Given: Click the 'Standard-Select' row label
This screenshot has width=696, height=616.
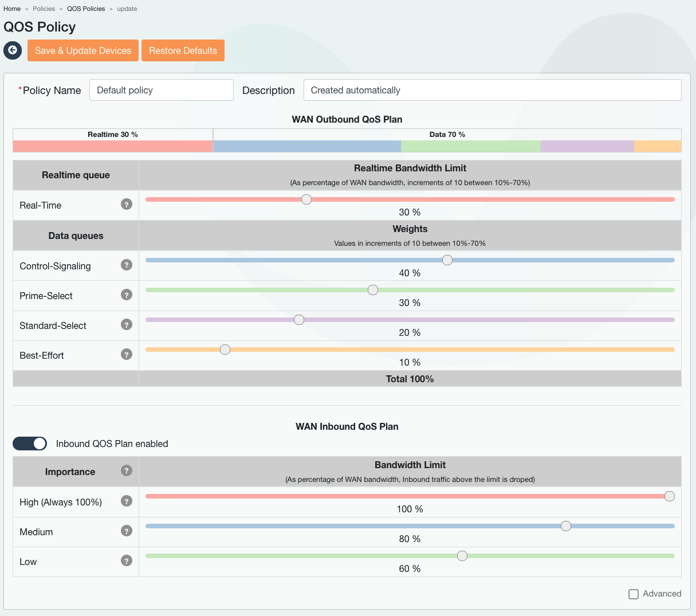Looking at the screenshot, I should point(53,325).
